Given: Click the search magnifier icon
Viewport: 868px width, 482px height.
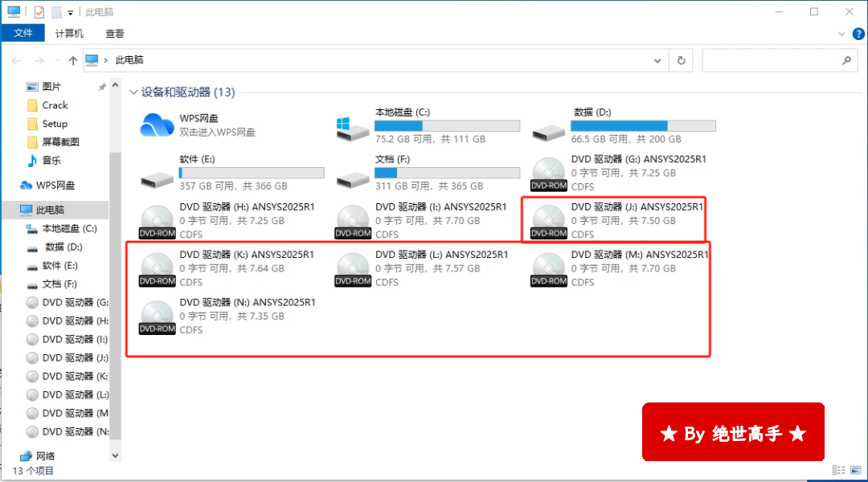Looking at the screenshot, I should point(846,60).
